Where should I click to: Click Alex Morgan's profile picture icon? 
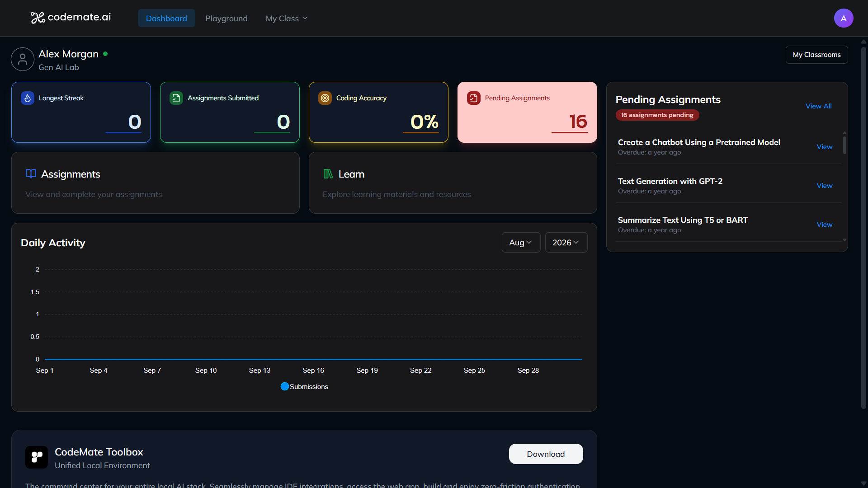point(23,59)
